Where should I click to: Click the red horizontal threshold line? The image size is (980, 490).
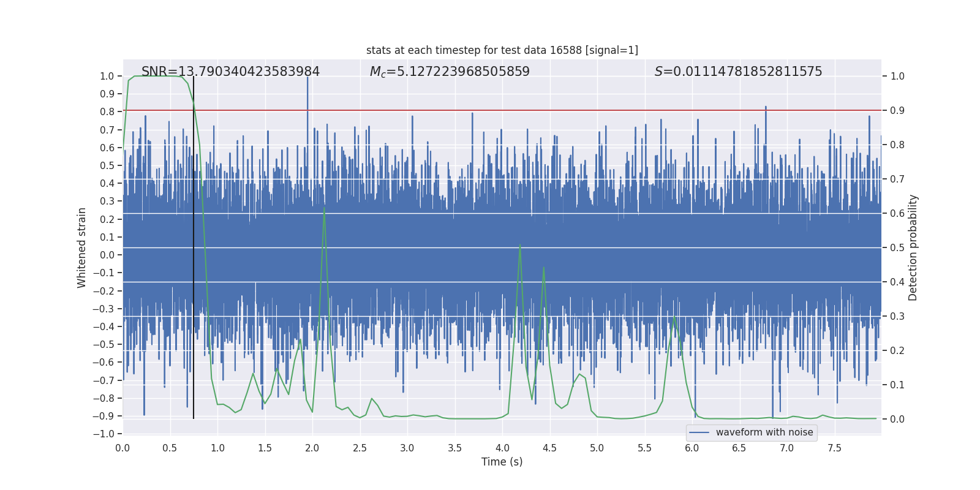[551, 110]
